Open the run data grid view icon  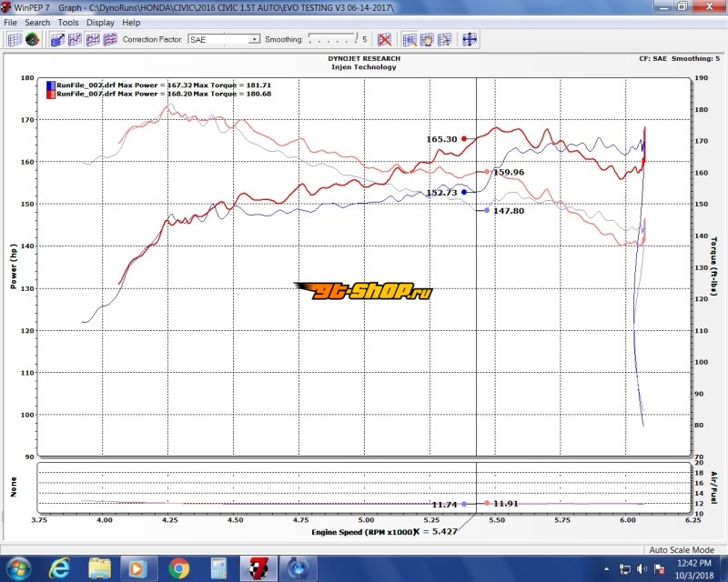point(14,39)
